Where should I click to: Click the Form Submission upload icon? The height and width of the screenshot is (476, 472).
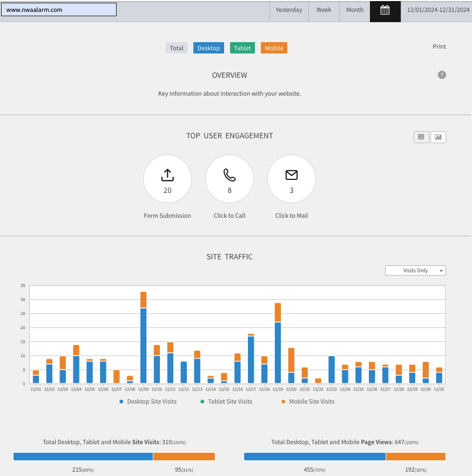coord(167,175)
